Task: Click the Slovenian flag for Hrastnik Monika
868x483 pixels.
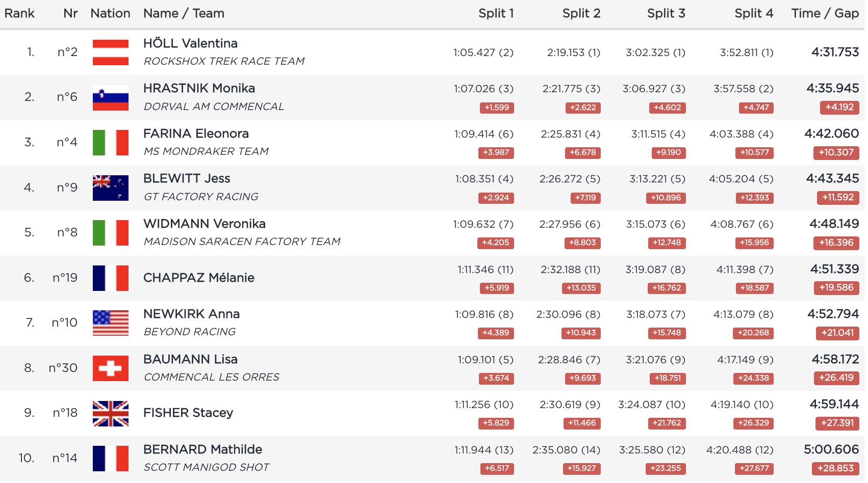Action: coord(110,98)
